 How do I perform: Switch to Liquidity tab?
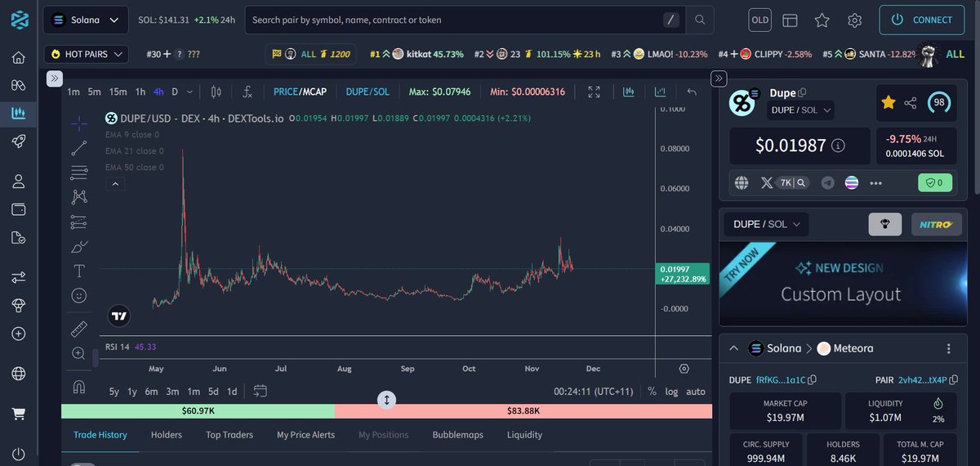tap(524, 435)
